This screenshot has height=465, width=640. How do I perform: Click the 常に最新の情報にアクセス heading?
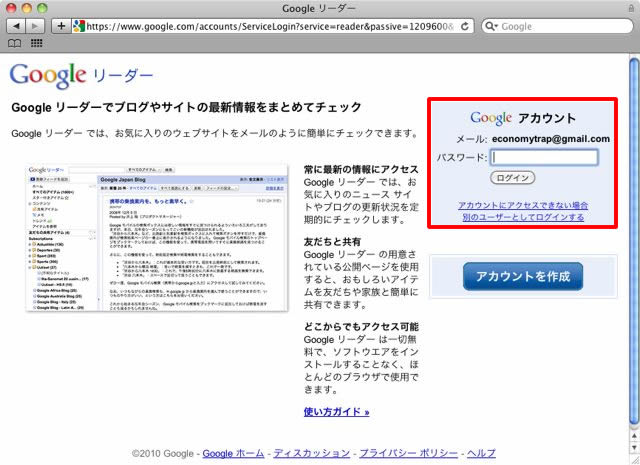pos(361,169)
